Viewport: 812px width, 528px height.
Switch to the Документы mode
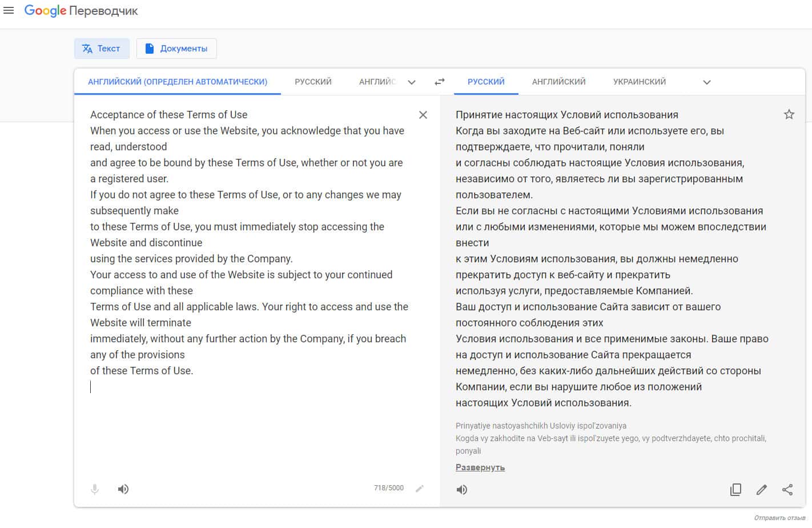click(176, 49)
